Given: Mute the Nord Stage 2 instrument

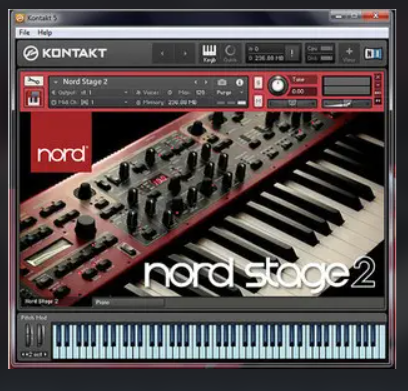Looking at the screenshot, I should [258, 101].
